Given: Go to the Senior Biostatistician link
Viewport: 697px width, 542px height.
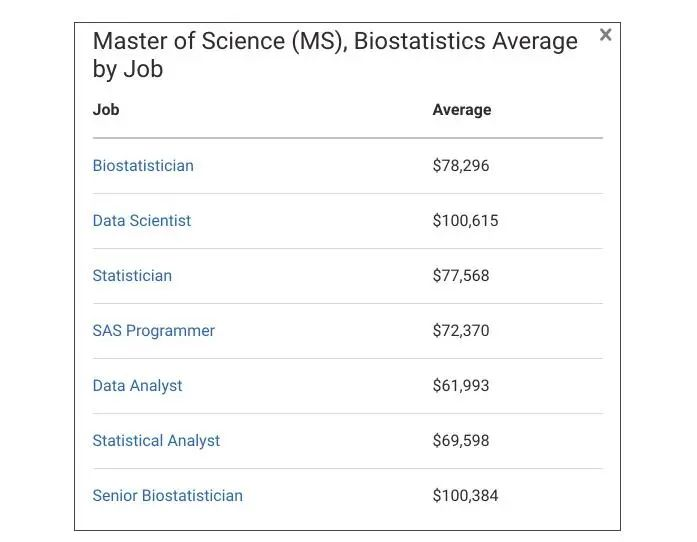Looking at the screenshot, I should (x=167, y=496).
